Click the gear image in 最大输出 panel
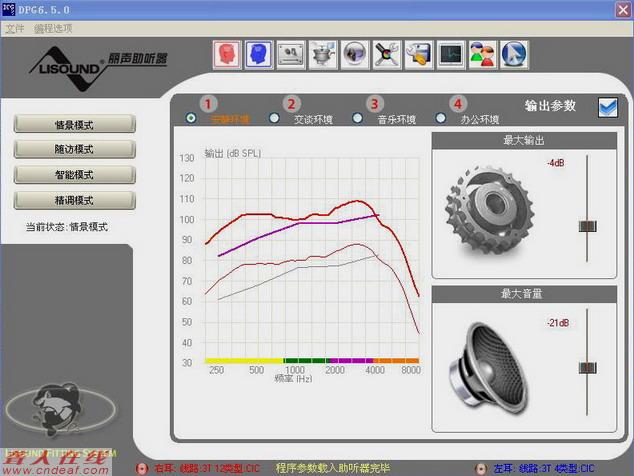This screenshot has width=634, height=476. tap(490, 209)
